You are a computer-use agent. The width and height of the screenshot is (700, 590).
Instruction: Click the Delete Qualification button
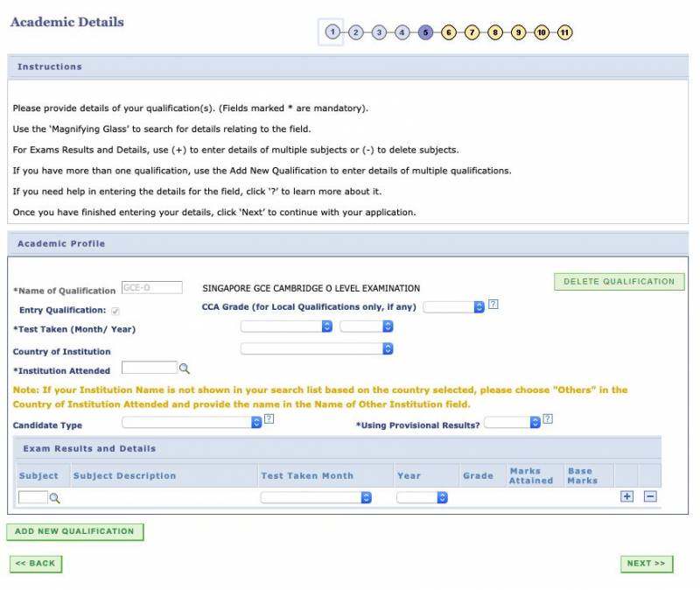click(x=619, y=282)
